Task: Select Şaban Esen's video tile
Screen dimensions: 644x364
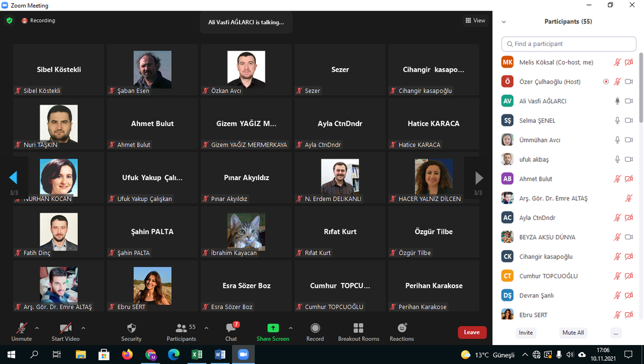Action: [152, 69]
